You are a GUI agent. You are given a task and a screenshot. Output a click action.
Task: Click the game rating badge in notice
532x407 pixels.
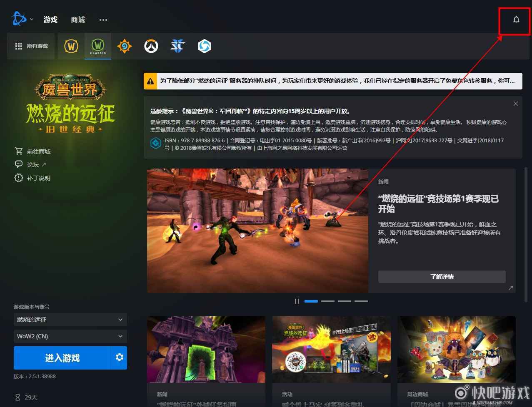point(155,143)
